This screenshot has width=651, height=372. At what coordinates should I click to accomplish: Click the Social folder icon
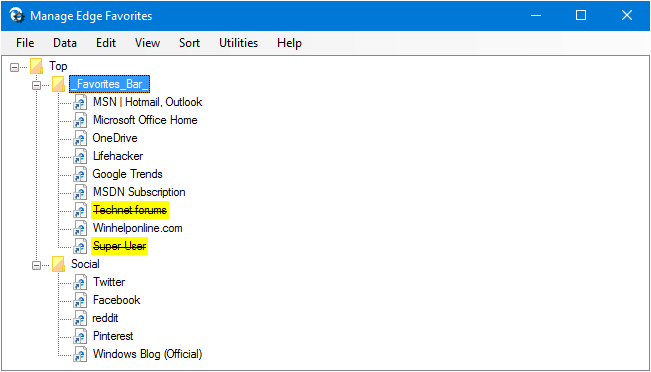[x=59, y=264]
